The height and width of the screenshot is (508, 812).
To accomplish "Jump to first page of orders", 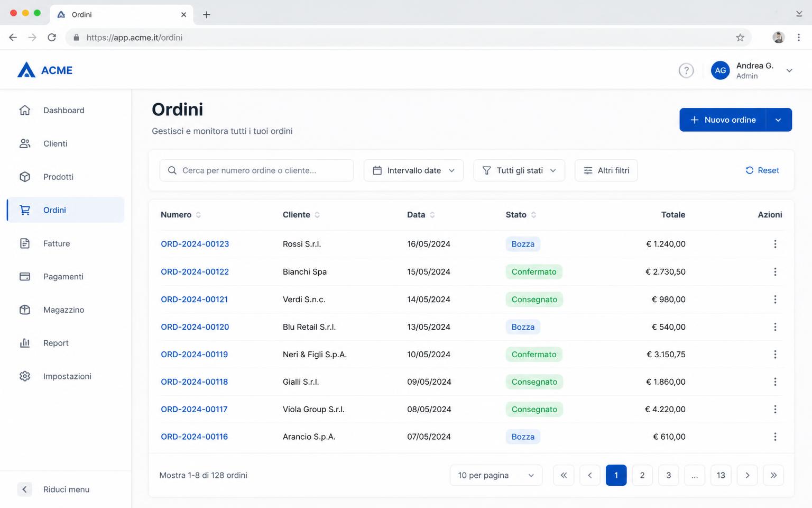I will pos(564,475).
